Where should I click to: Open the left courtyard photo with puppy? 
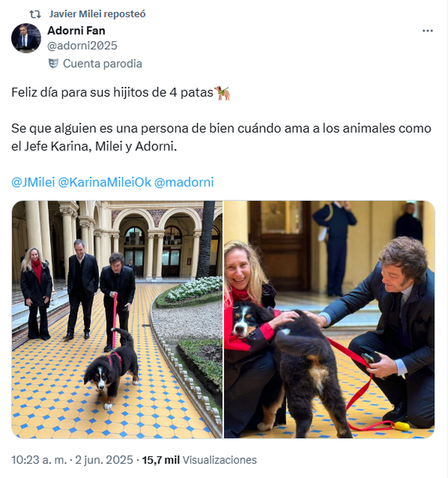[x=117, y=319]
